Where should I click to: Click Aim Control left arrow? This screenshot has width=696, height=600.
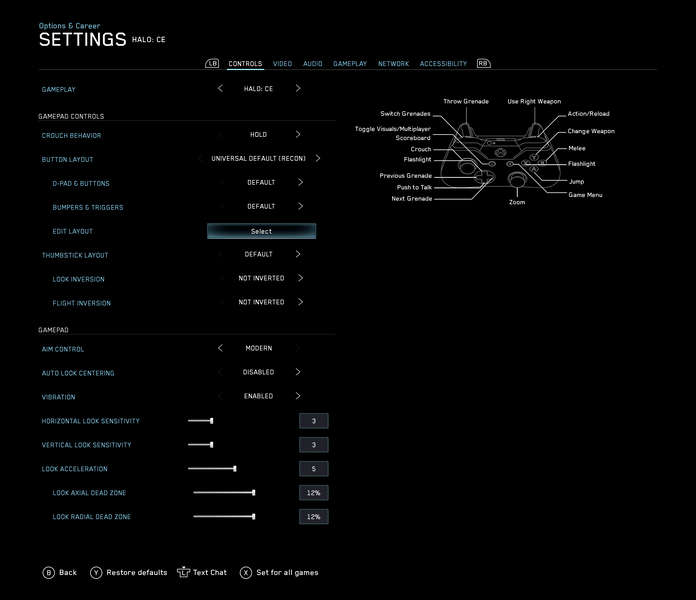pyautogui.click(x=220, y=348)
